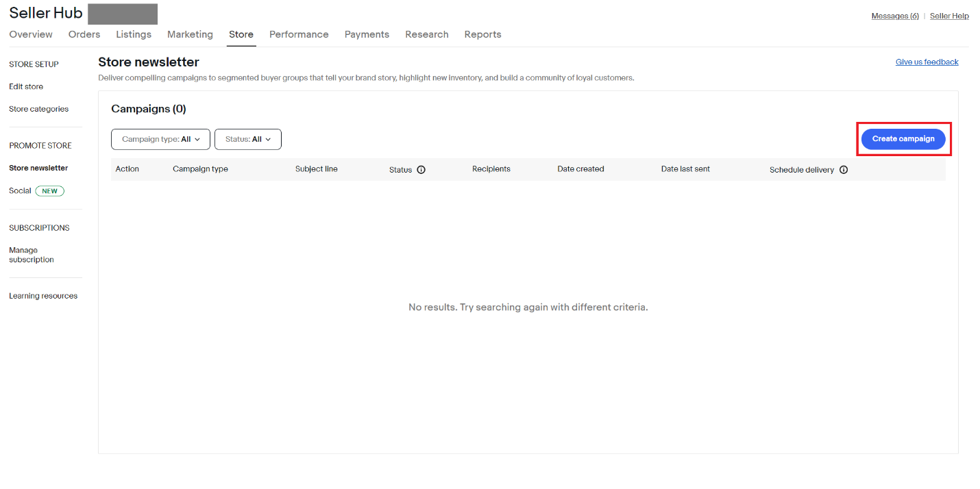The image size is (980, 489).
Task: Go to the Listings tab
Action: point(134,34)
